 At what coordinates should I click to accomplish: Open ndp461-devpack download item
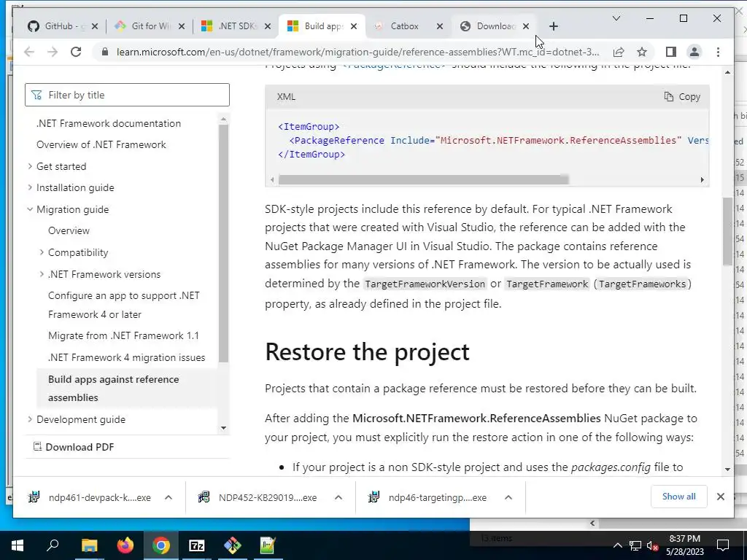click(90, 497)
